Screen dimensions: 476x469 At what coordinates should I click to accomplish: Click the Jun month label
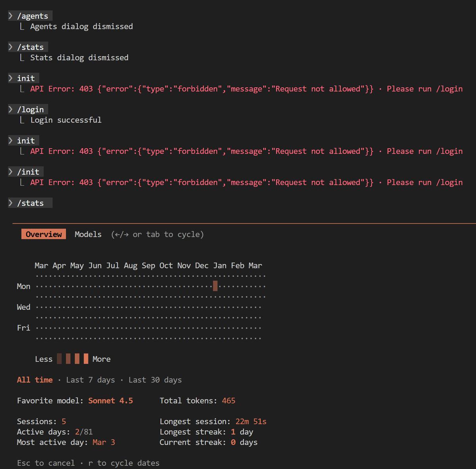tap(95, 266)
